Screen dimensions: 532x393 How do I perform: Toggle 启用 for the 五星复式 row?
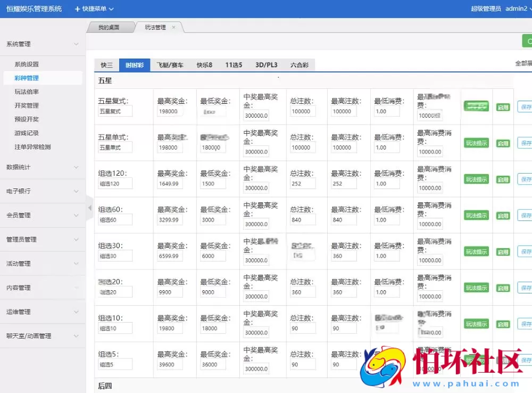tap(502, 106)
